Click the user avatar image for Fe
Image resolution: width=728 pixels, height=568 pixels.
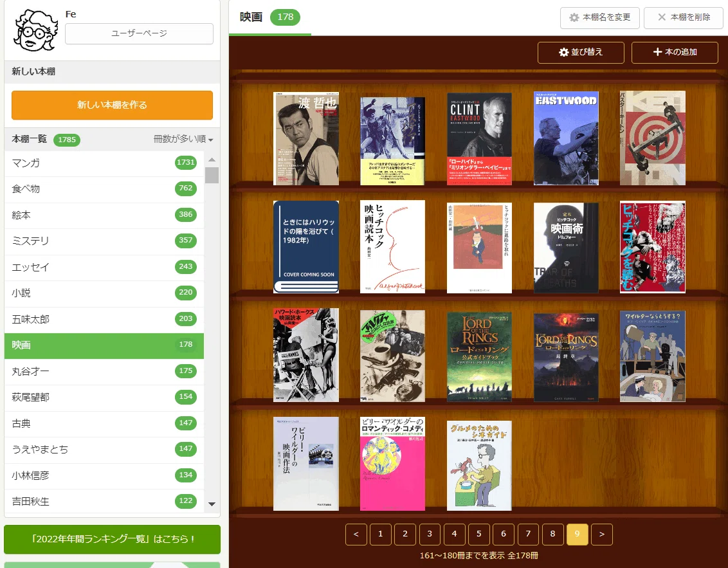[35, 30]
